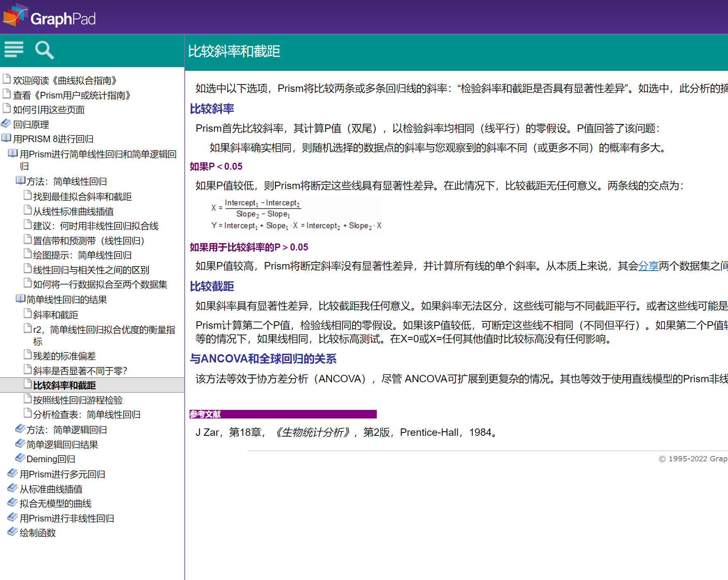The image size is (728, 580).
Task: Collapse book icon for 方法：简单线性回归
Action: coord(21,180)
